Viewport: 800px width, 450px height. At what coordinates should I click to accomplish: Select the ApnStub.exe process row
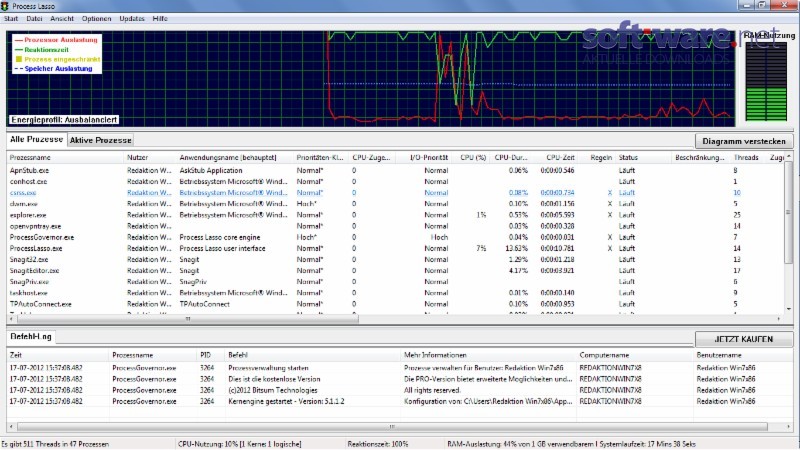click(395, 170)
